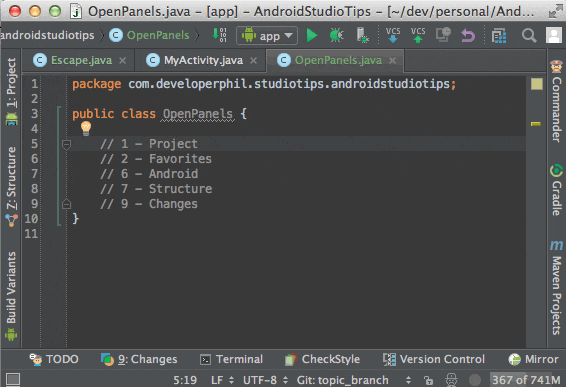Click line number 3 in gutter
This screenshot has height=387, width=567.
pos(34,114)
